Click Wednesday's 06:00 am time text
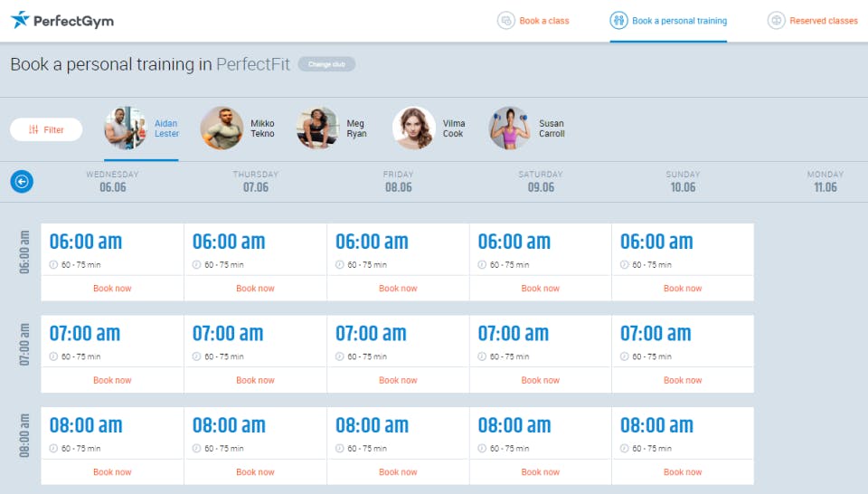 click(x=86, y=242)
